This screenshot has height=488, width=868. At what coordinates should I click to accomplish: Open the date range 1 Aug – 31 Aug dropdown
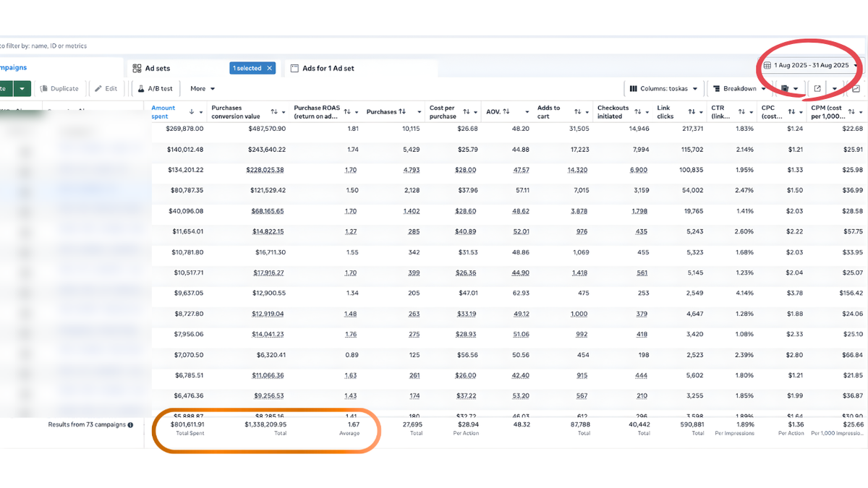pyautogui.click(x=812, y=65)
